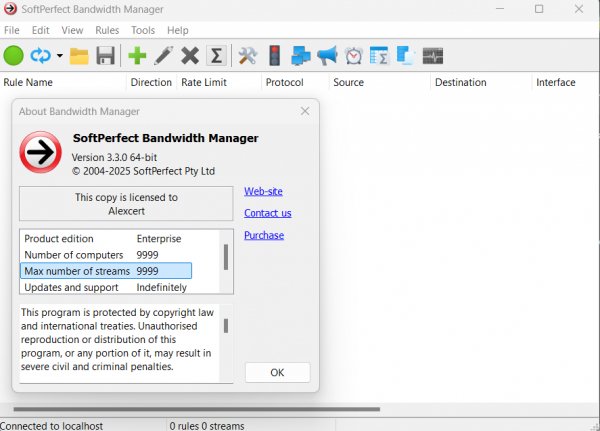Viewport: 600px width, 431px height.
Task: Select the Product edition row
Action: click(x=106, y=238)
